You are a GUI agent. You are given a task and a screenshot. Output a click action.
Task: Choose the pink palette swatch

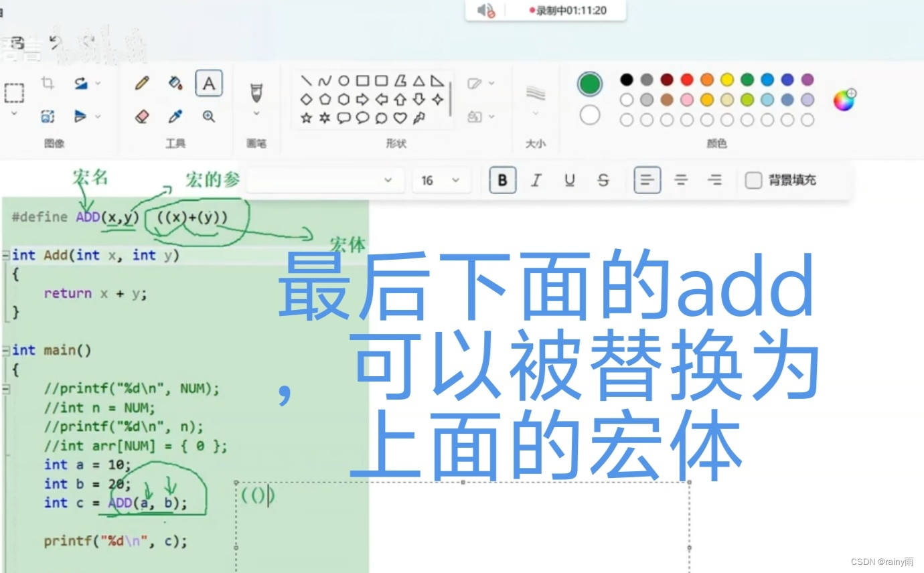(687, 100)
